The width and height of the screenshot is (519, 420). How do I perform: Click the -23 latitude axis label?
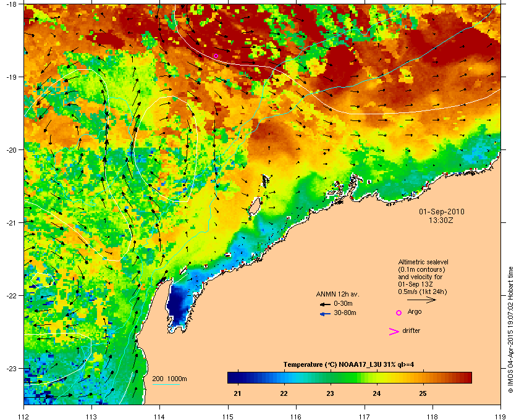[x=11, y=368]
